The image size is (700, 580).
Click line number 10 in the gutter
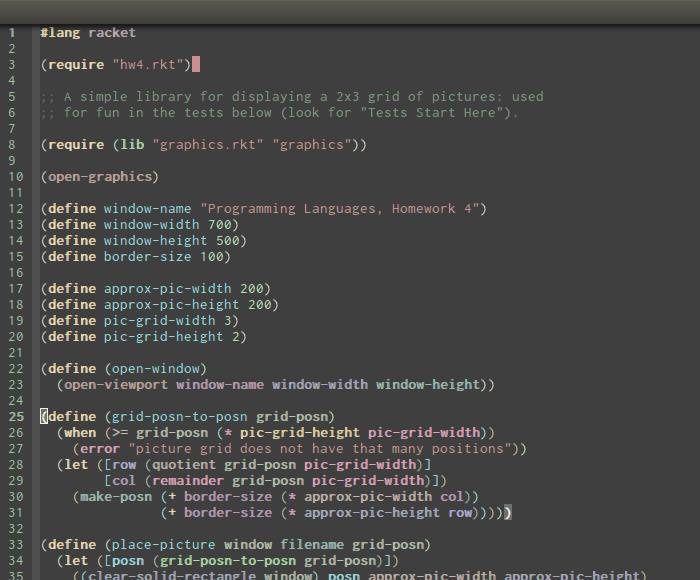click(x=16, y=177)
